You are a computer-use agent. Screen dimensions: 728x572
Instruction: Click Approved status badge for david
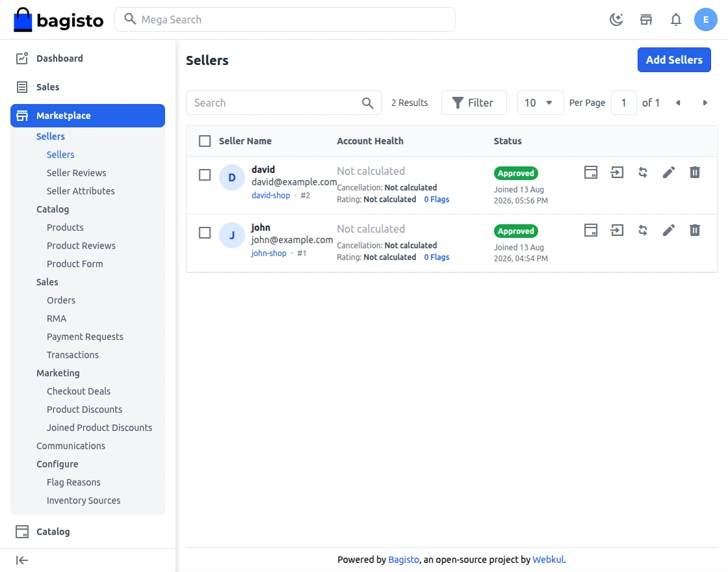[x=516, y=173]
